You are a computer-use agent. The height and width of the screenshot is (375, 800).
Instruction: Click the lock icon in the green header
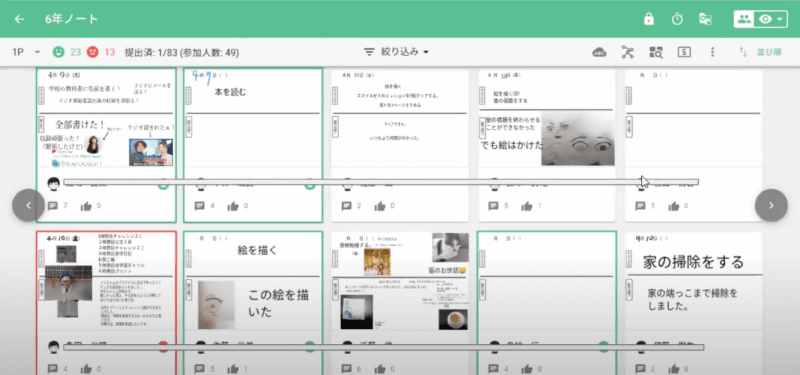click(649, 19)
